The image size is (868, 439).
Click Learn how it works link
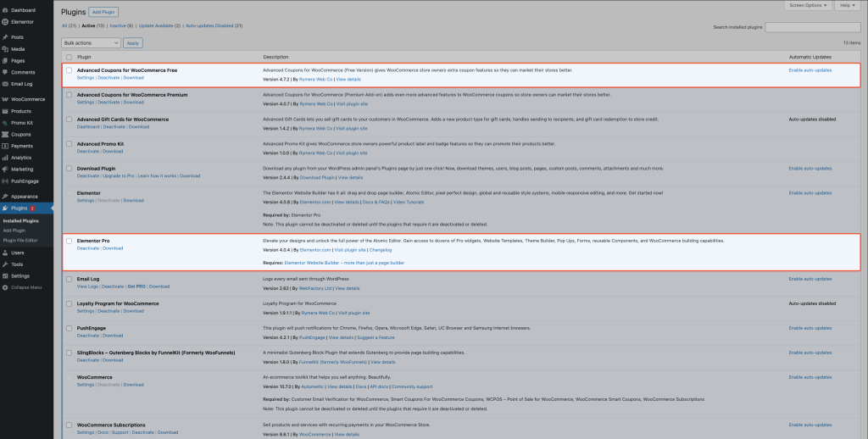click(157, 176)
